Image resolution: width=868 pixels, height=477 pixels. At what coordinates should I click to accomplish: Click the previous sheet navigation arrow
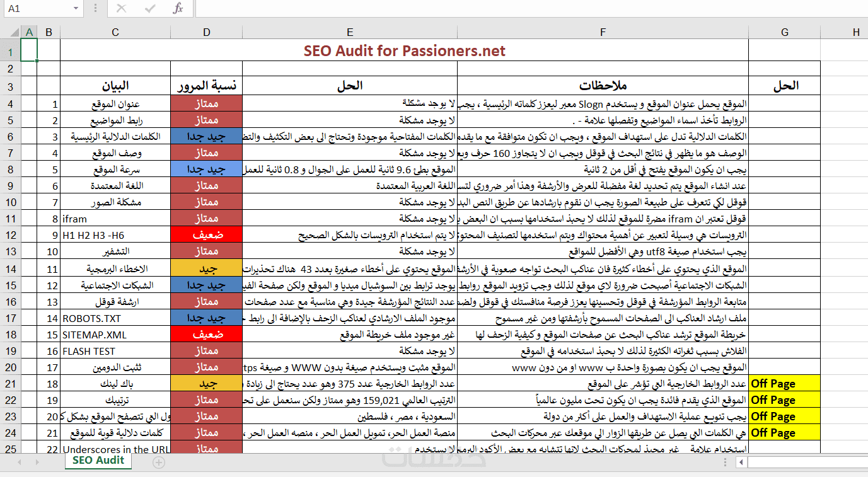19,463
